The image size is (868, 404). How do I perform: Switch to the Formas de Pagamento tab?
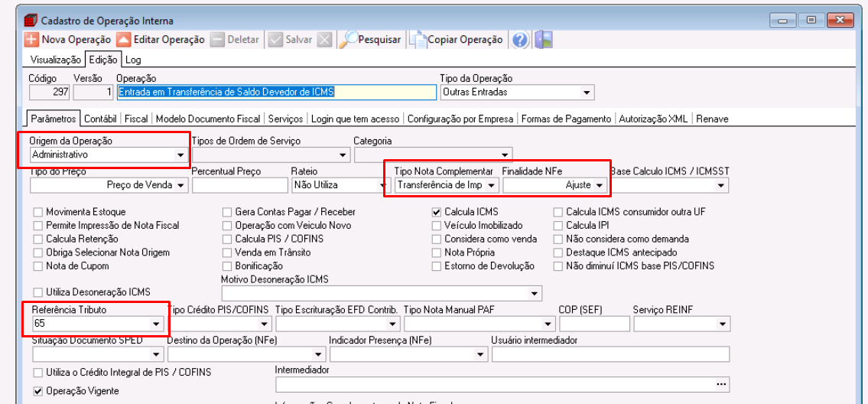pyautogui.click(x=567, y=119)
